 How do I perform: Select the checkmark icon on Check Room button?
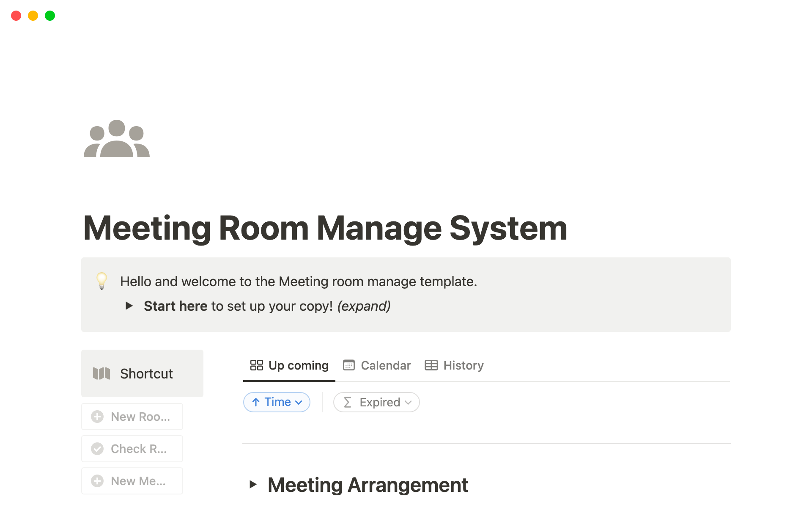click(x=97, y=448)
